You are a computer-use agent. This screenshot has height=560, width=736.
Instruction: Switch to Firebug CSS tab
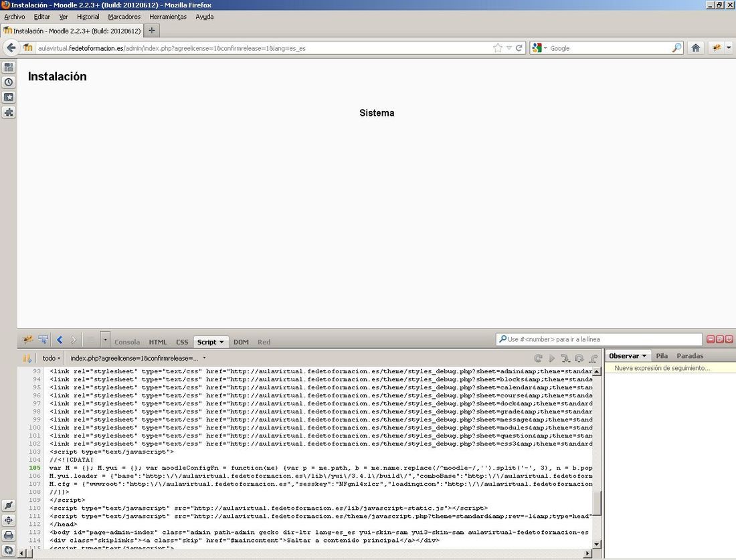pos(182,342)
